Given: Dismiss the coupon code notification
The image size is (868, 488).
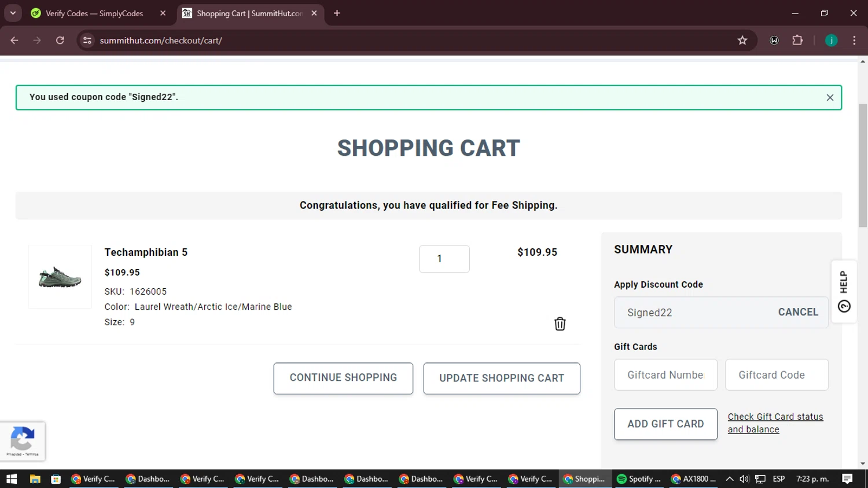Looking at the screenshot, I should click(x=830, y=98).
